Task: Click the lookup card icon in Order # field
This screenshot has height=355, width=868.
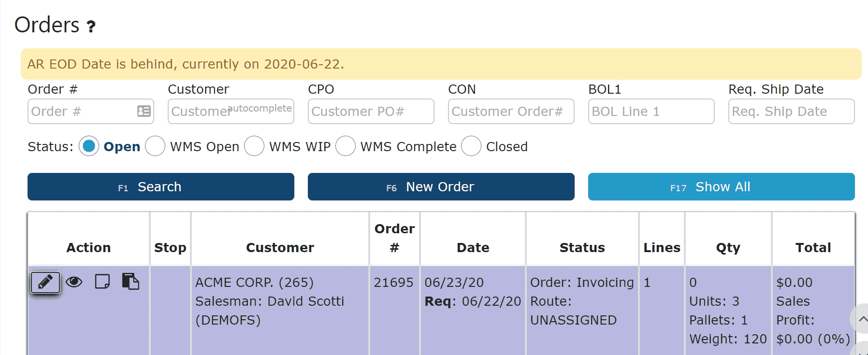Action: coord(144,112)
